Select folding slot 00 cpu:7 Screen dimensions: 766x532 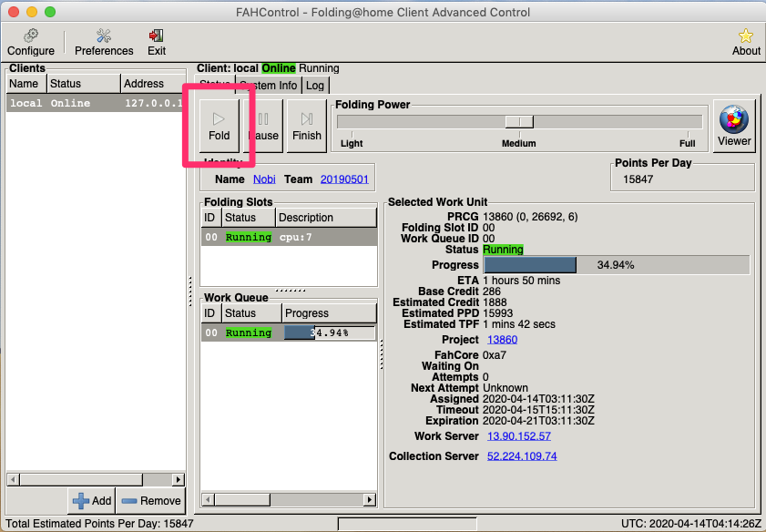[289, 238]
